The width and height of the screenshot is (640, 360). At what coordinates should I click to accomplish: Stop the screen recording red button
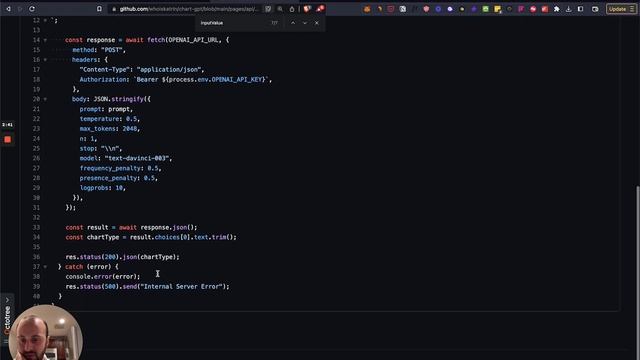click(7, 139)
